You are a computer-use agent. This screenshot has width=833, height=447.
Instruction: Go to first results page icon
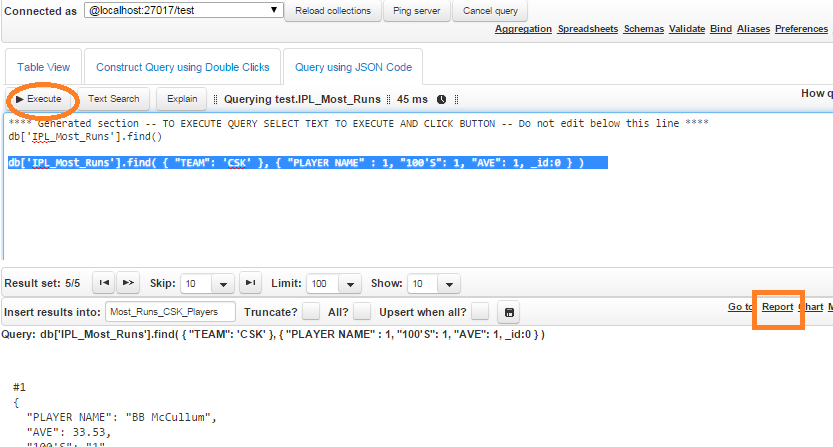tap(103, 283)
